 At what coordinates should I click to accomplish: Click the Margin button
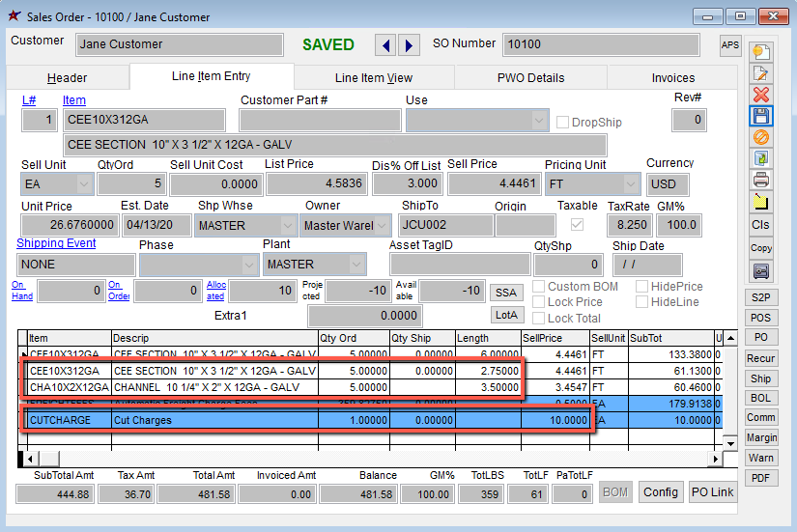coord(761,437)
